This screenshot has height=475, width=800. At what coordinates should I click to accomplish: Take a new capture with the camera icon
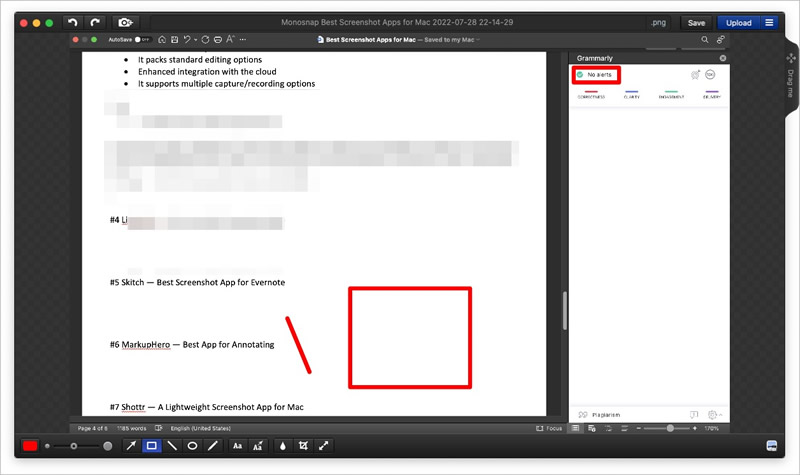coord(125,22)
